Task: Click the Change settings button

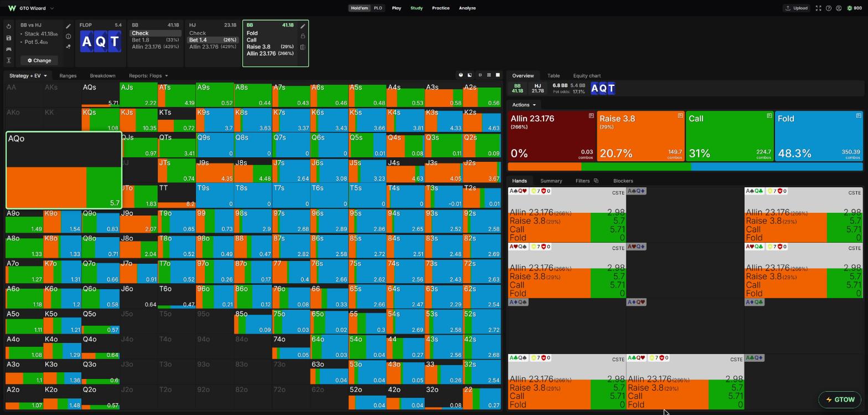Action: point(39,60)
